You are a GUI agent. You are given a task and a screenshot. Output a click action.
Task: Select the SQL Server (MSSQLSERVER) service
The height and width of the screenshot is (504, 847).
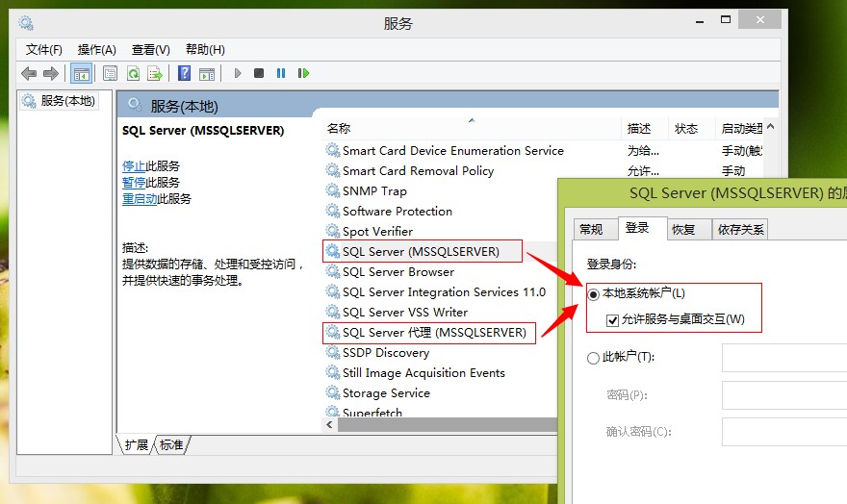(423, 251)
